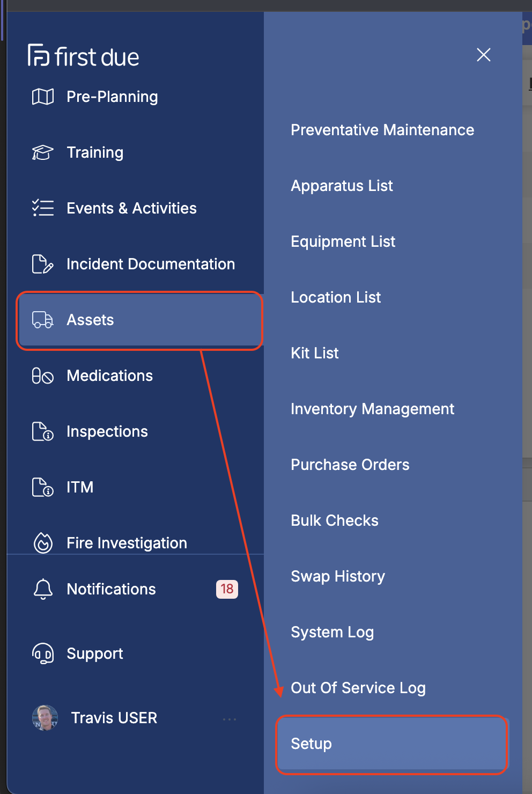This screenshot has width=532, height=794.
Task: Open Travis USER options ellipsis
Action: pos(230,719)
